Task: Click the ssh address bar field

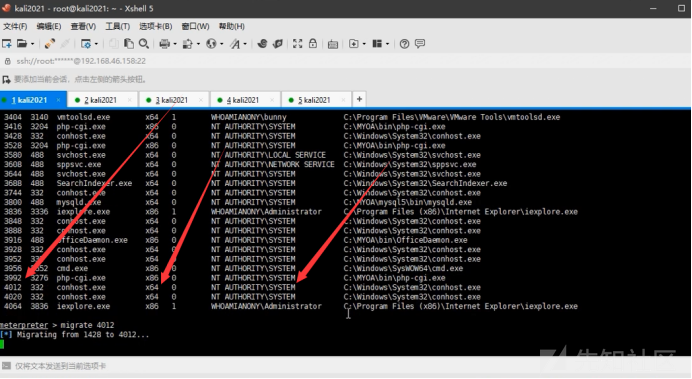Action: [x=346, y=61]
